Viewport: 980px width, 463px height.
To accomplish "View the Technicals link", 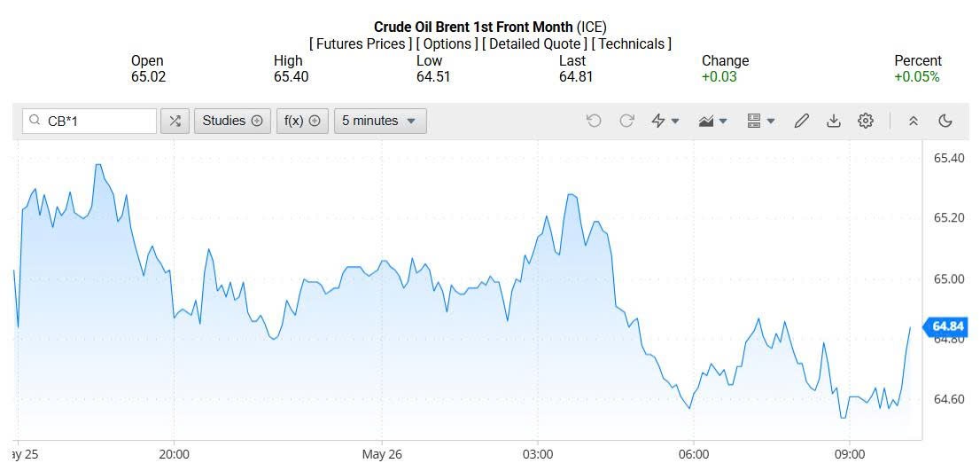I will tap(632, 43).
